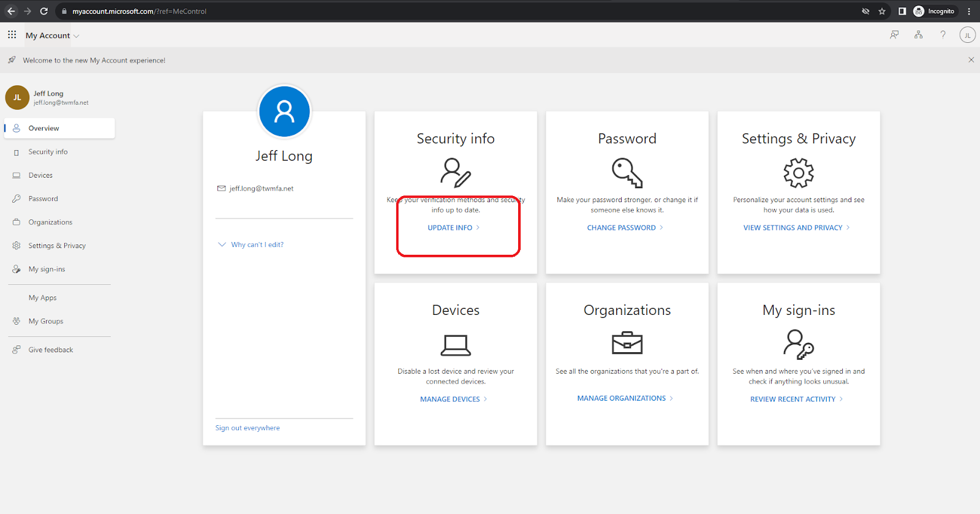Open Organizations in the sidebar

point(59,222)
